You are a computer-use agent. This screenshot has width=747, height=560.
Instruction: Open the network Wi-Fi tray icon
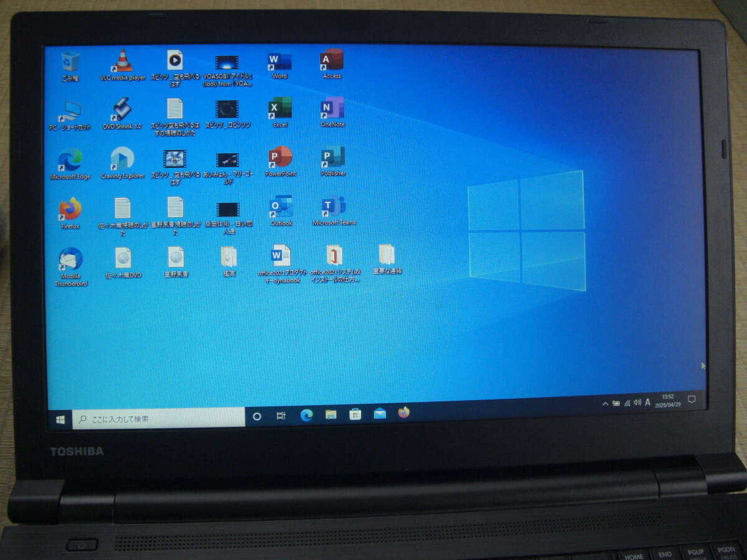(627, 403)
